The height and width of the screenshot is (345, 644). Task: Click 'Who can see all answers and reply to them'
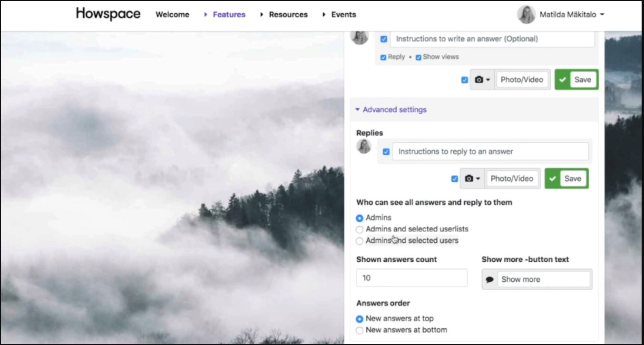(x=434, y=203)
